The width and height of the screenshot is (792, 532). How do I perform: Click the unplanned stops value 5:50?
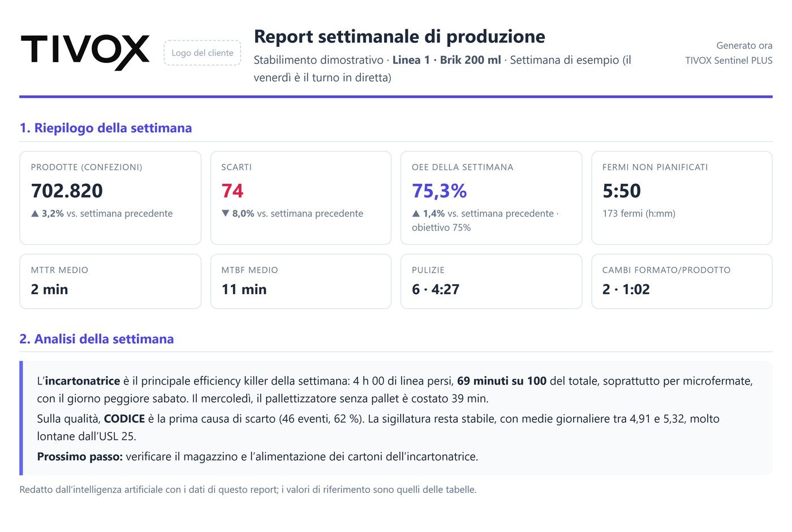tap(621, 191)
